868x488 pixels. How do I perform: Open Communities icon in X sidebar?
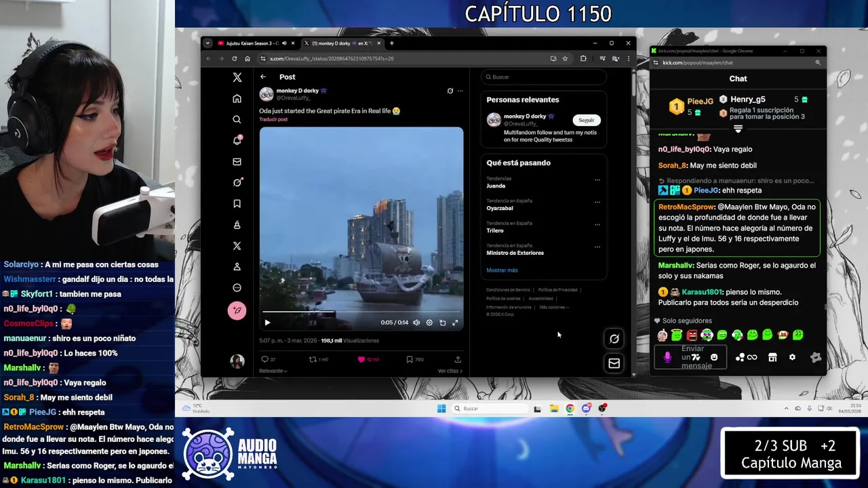tap(237, 224)
